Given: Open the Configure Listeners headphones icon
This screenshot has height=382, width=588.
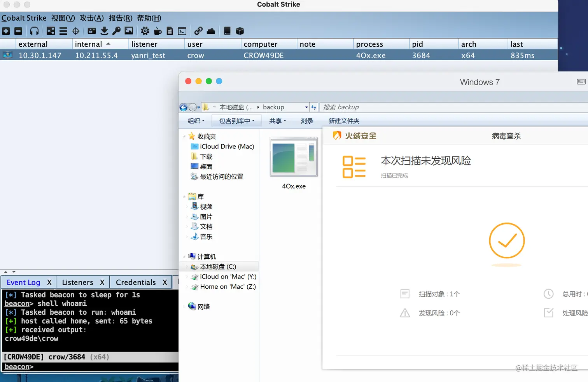Looking at the screenshot, I should coord(35,31).
